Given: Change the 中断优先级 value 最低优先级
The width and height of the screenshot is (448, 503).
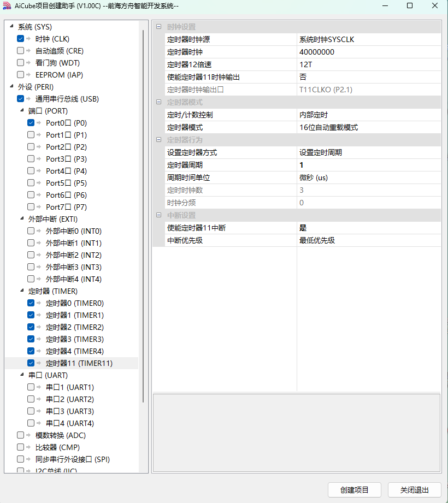Looking at the screenshot, I should (369, 240).
